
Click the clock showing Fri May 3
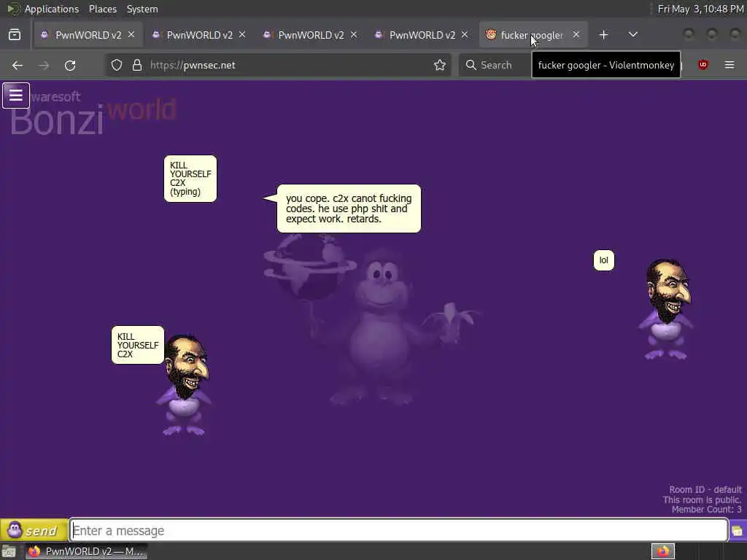[701, 9]
